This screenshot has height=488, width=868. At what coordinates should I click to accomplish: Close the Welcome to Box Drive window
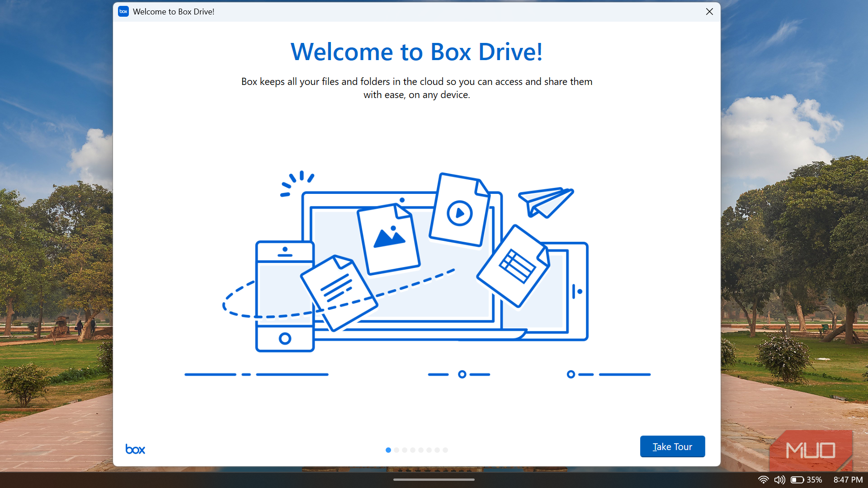click(x=709, y=12)
